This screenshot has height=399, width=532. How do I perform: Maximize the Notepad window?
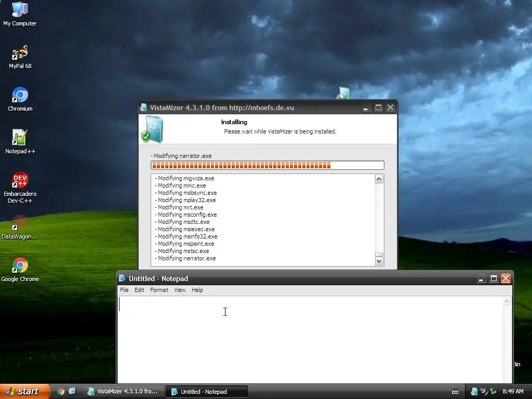click(x=494, y=278)
